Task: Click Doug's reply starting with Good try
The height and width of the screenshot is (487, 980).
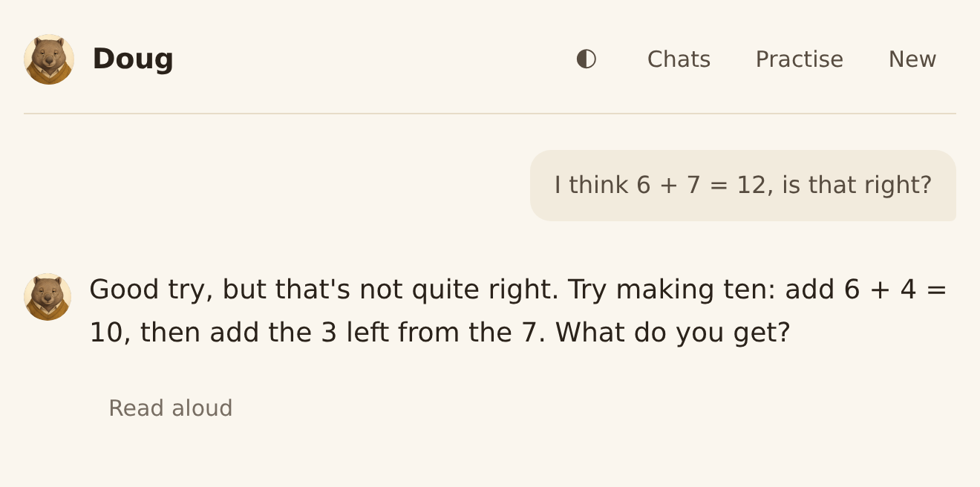Action: [x=518, y=311]
